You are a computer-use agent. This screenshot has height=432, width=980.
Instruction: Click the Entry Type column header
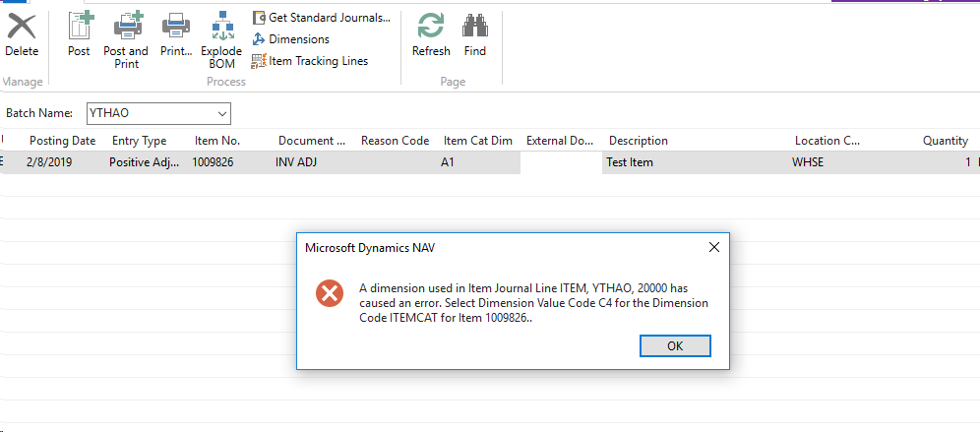(140, 141)
